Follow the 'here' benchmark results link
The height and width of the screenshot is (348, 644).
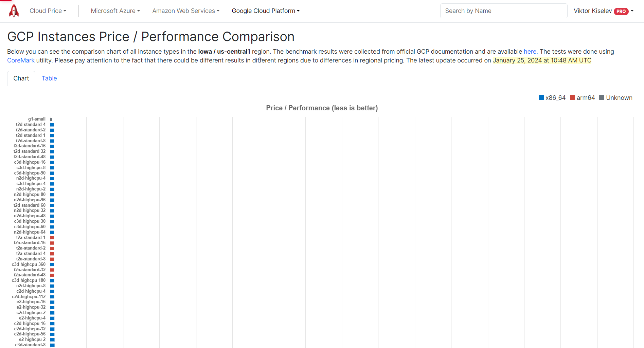(x=530, y=52)
